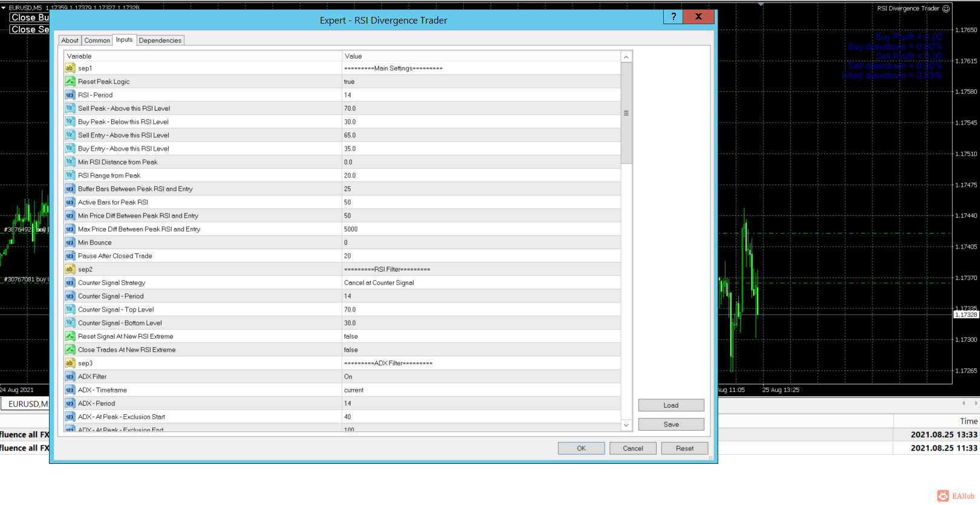980x505 pixels.
Task: Toggle Reset Signal At New RSI Extreme value
Action: pos(481,336)
